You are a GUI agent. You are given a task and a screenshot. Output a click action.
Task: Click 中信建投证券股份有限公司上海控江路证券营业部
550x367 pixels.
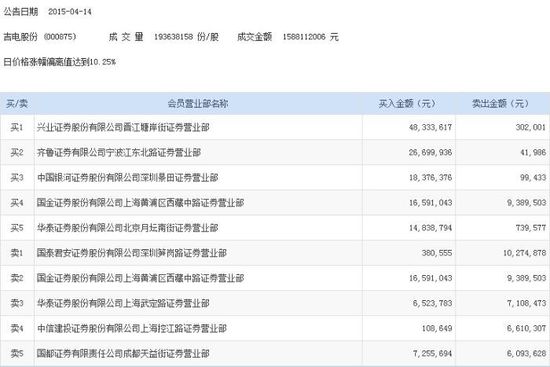pos(132,329)
